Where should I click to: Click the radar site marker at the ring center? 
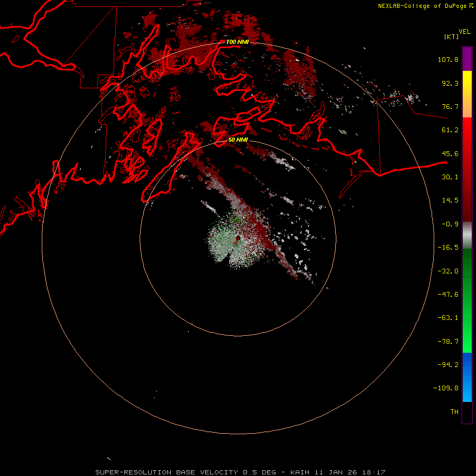pyautogui.click(x=237, y=240)
